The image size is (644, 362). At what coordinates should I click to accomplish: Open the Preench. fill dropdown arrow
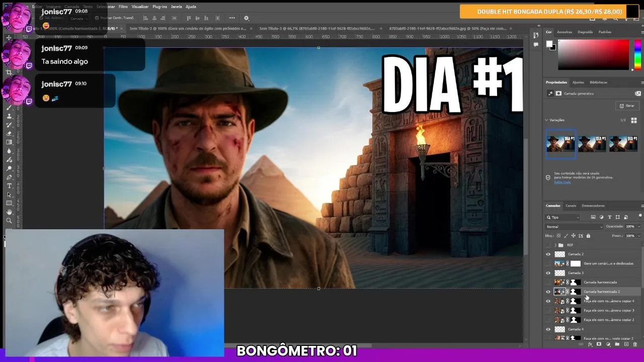(x=639, y=236)
